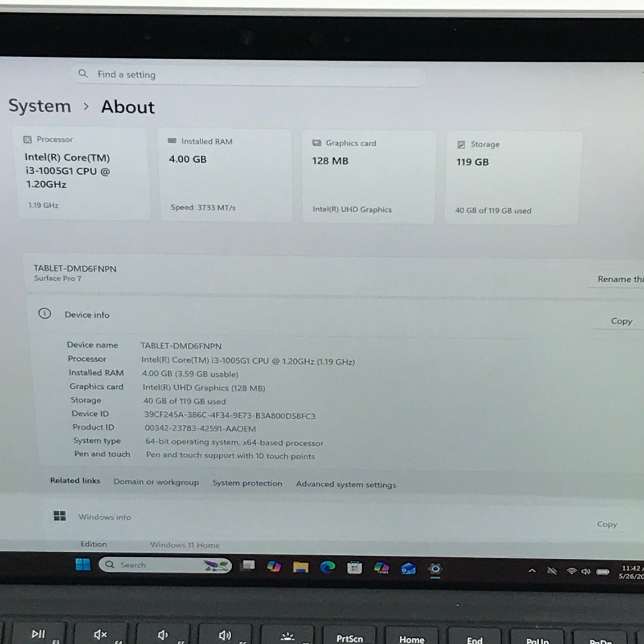Open File Explorer from the taskbar
Viewport: 644px width, 644px height.
pos(301,567)
